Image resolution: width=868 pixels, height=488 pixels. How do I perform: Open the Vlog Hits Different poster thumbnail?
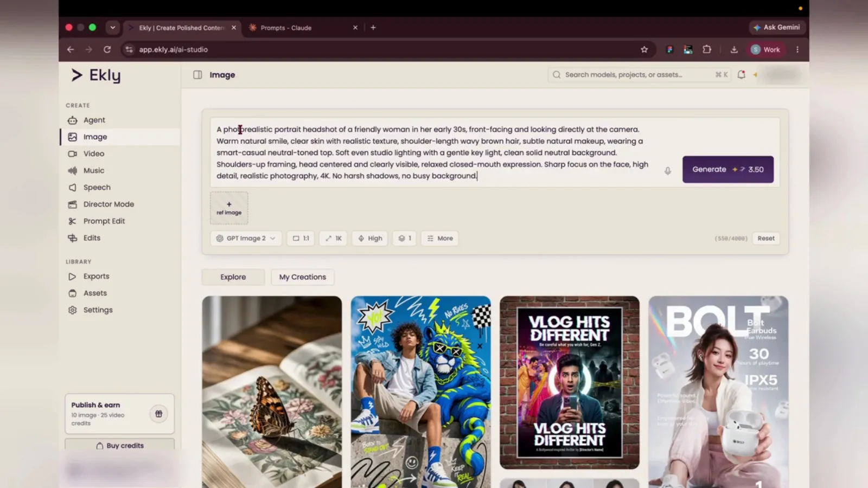(x=570, y=382)
